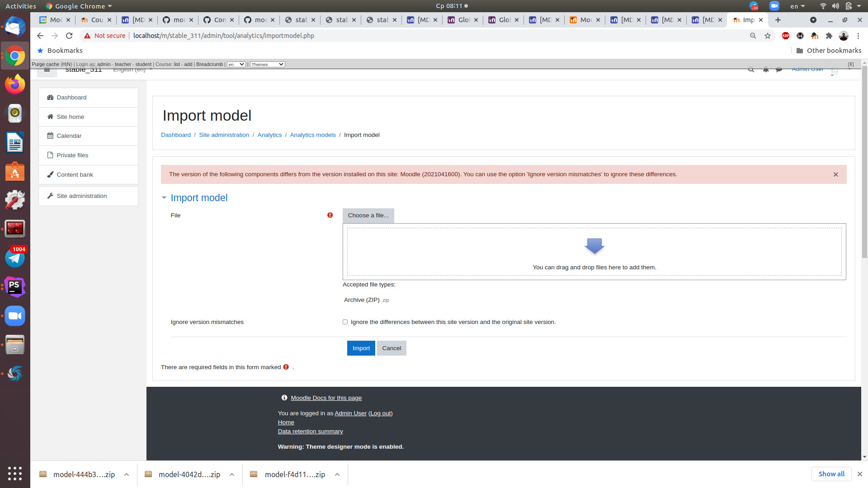The width and height of the screenshot is (868, 488).
Task: Open Data retention summary link
Action: pos(310,432)
